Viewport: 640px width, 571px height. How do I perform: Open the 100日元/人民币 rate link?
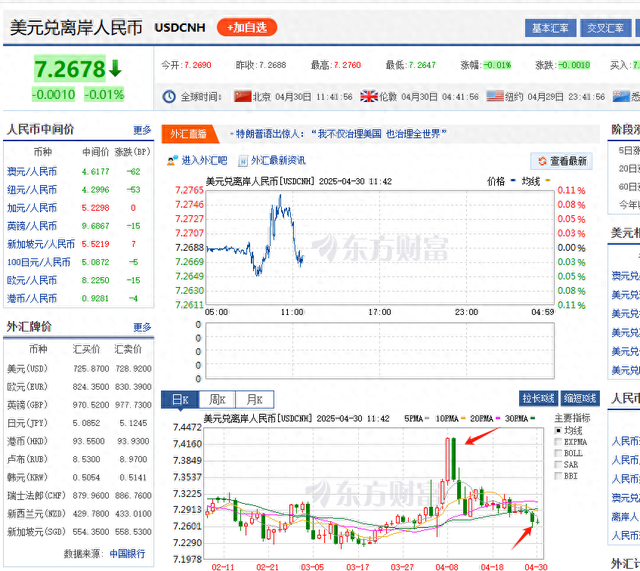click(39, 262)
